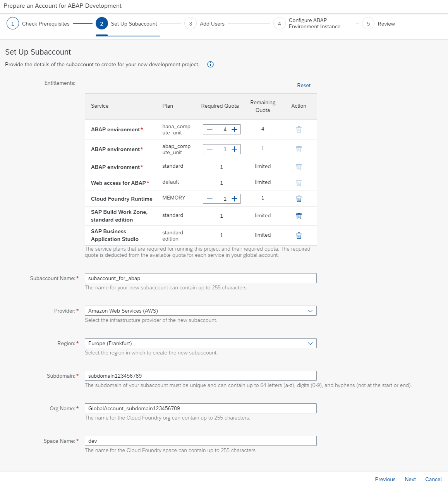
Task: Click the Next button
Action: click(x=410, y=479)
